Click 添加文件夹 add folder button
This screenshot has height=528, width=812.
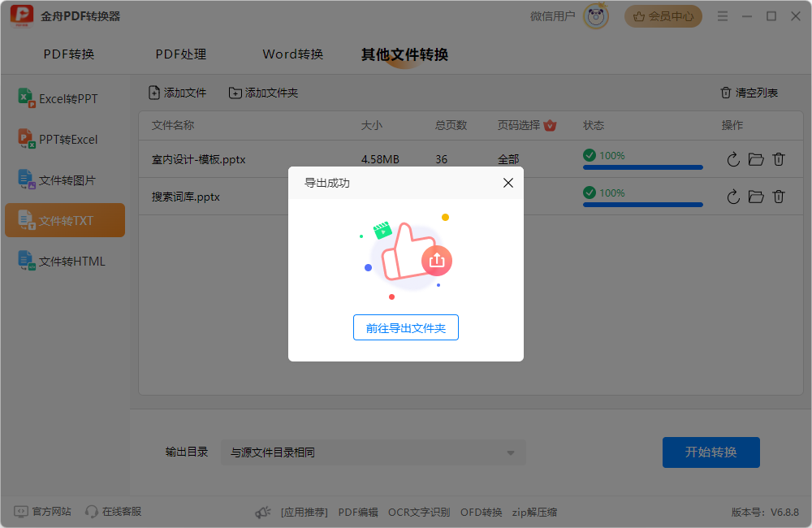tap(264, 93)
